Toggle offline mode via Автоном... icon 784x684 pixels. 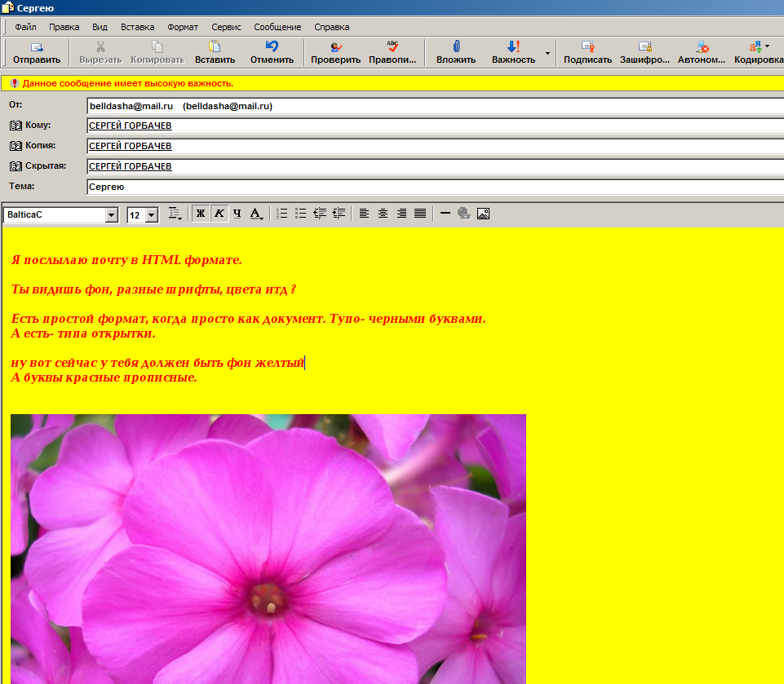(x=702, y=47)
